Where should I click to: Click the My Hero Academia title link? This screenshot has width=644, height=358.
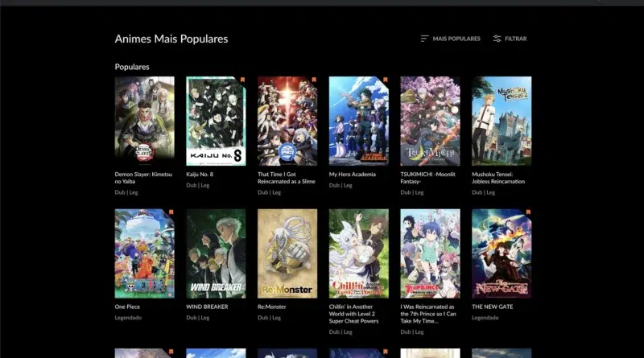(353, 174)
